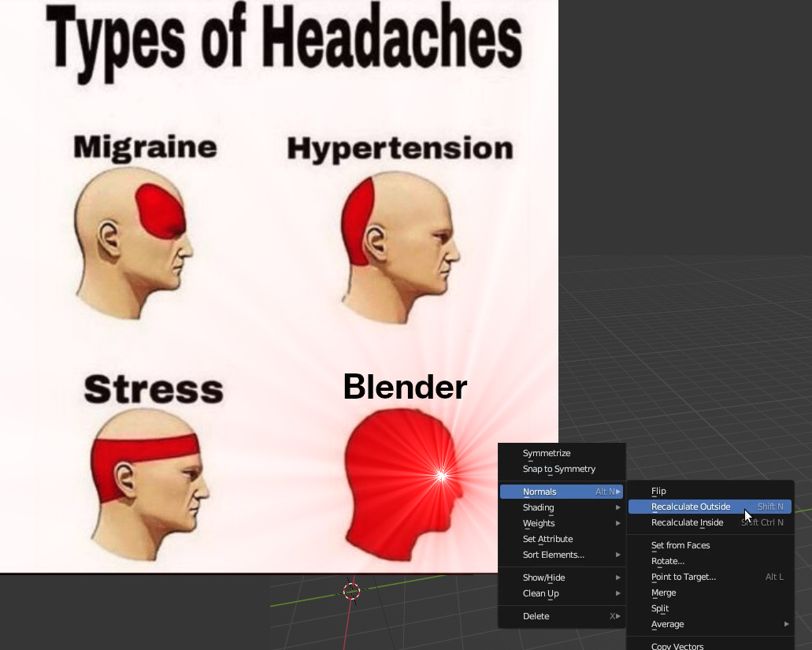Expand arrow beside Shading
Viewport: 812px width, 650px height.
click(x=617, y=507)
